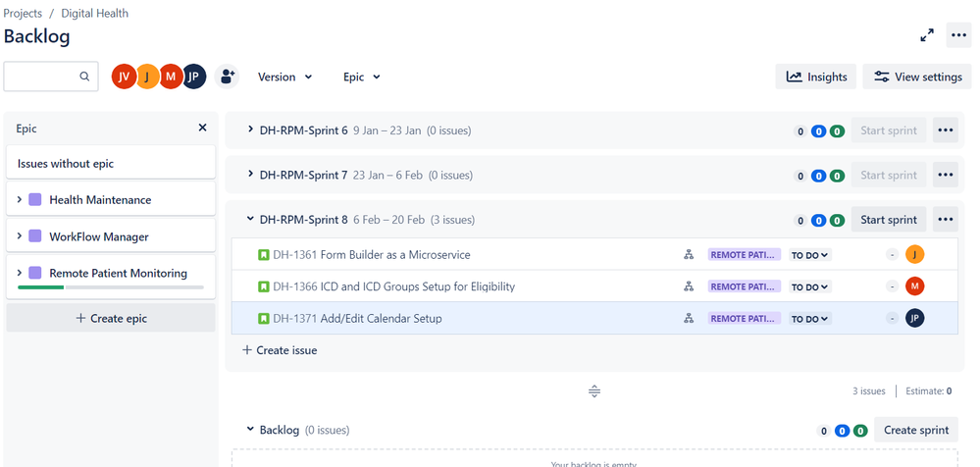
Task: Open the Insights panel
Action: [x=816, y=77]
